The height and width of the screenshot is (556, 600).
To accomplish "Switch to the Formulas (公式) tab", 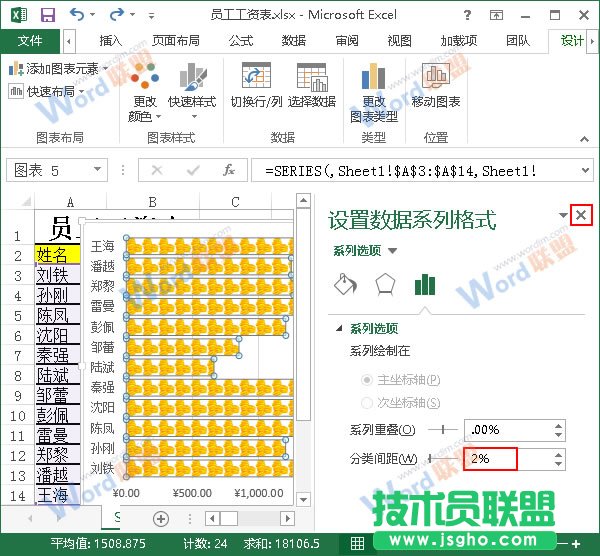I will 241,41.
